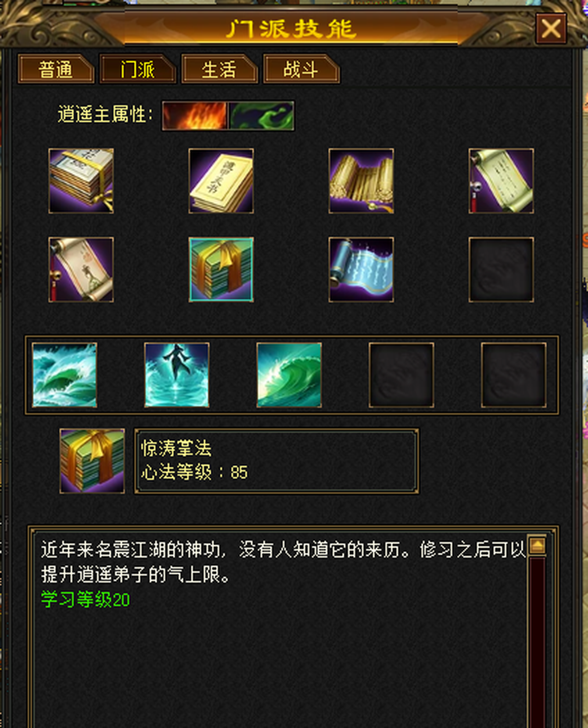Click the fourth empty skill bar slot

pos(402,375)
